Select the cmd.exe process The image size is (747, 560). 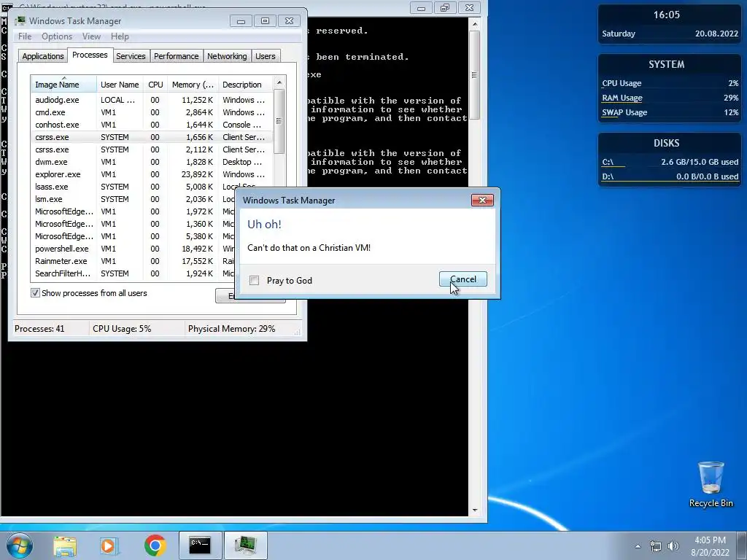click(152, 112)
